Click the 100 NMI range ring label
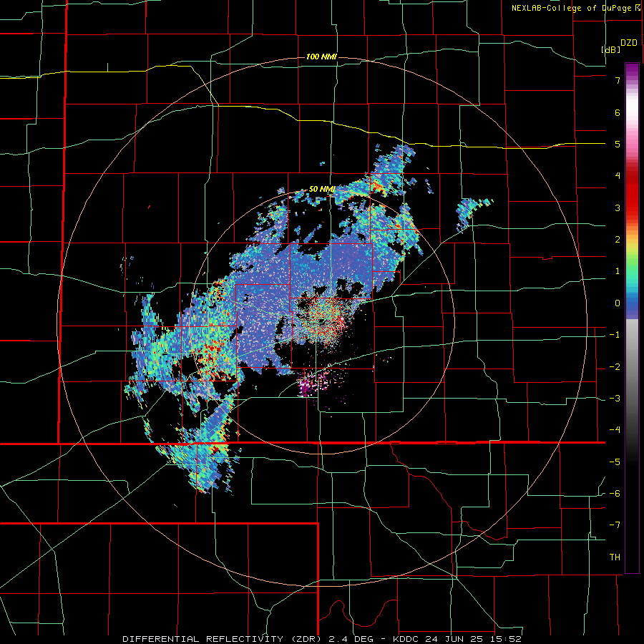Viewport: 644px width, 644px height. tap(321, 57)
